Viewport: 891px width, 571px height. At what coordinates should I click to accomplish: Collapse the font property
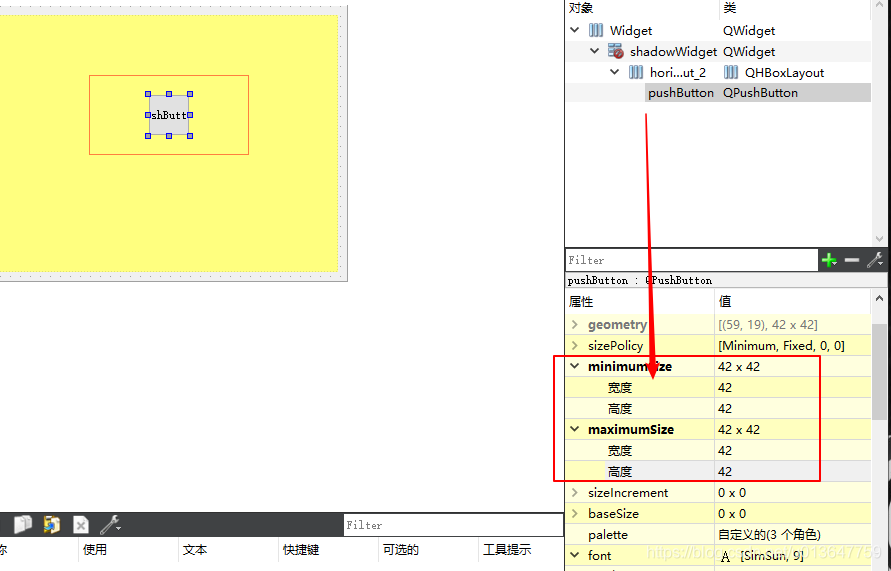pyautogui.click(x=574, y=556)
